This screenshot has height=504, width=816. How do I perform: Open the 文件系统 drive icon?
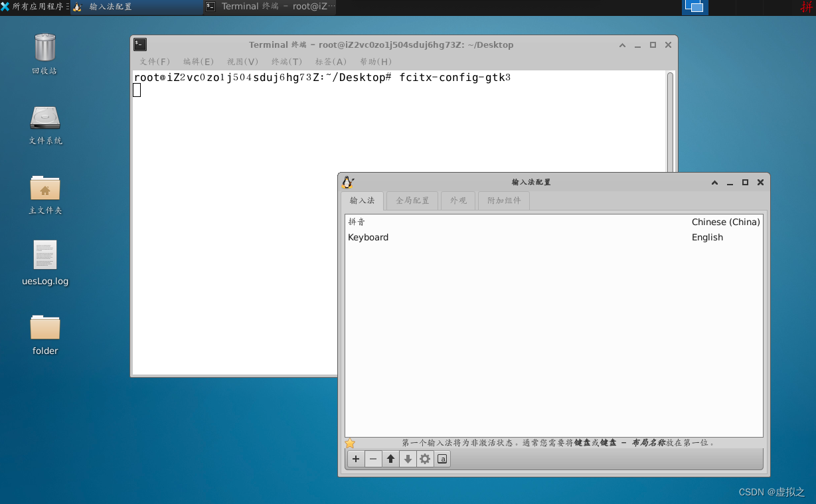pos(45,118)
